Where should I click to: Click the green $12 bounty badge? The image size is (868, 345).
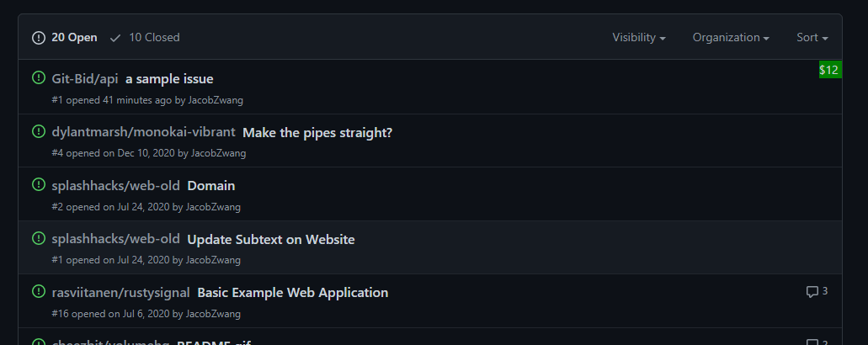pos(830,70)
